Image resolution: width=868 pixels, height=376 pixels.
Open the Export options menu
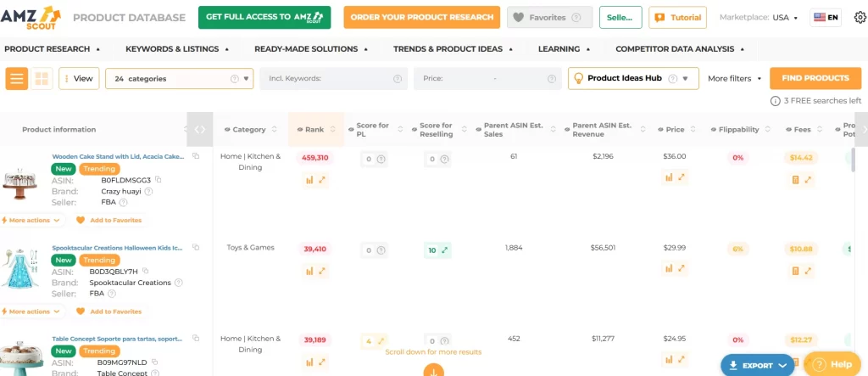click(757, 366)
